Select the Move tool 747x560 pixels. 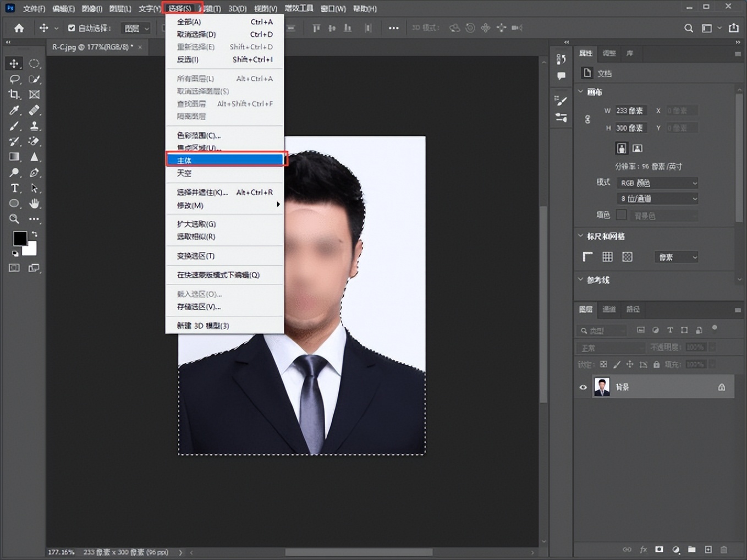14,63
